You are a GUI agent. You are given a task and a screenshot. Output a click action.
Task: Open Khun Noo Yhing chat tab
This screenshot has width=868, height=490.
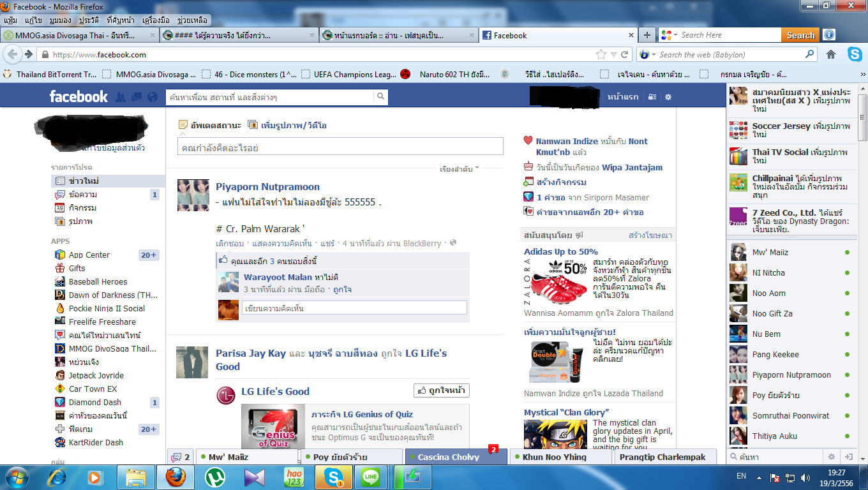click(x=560, y=457)
